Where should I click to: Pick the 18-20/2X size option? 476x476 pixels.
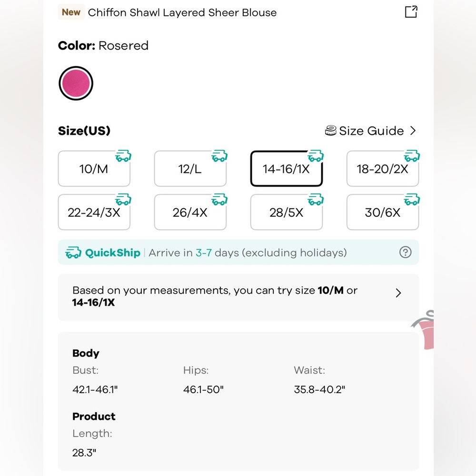[382, 169]
